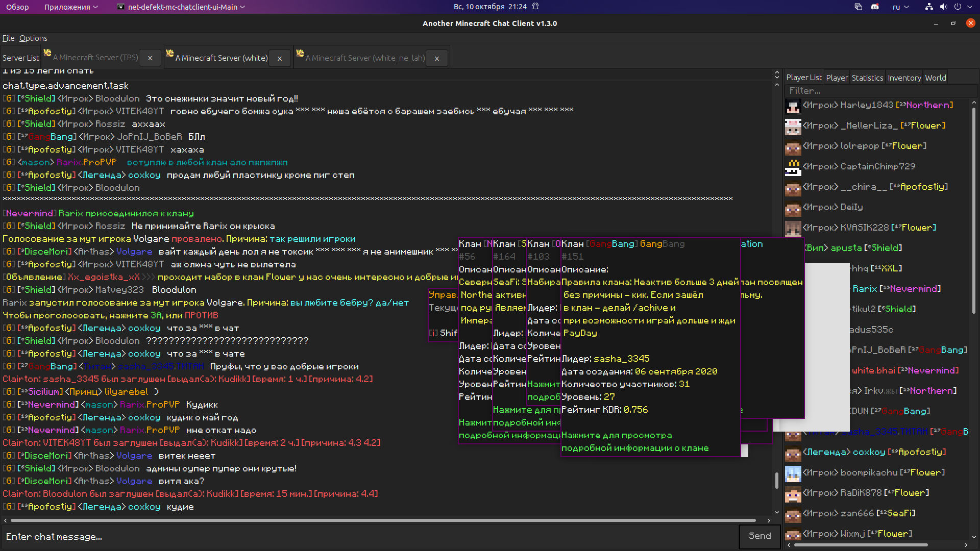Click Harley1843's player head avatar
This screenshot has height=551, width=980.
793,106
